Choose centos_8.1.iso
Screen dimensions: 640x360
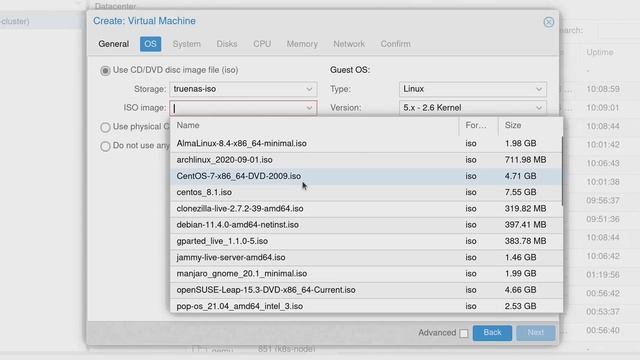click(366, 193)
